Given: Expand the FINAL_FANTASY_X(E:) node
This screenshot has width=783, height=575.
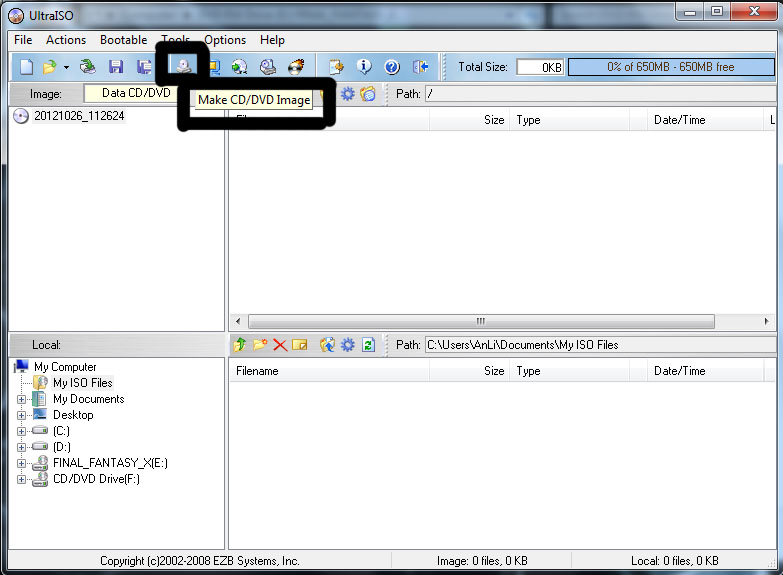Looking at the screenshot, I should (21, 463).
